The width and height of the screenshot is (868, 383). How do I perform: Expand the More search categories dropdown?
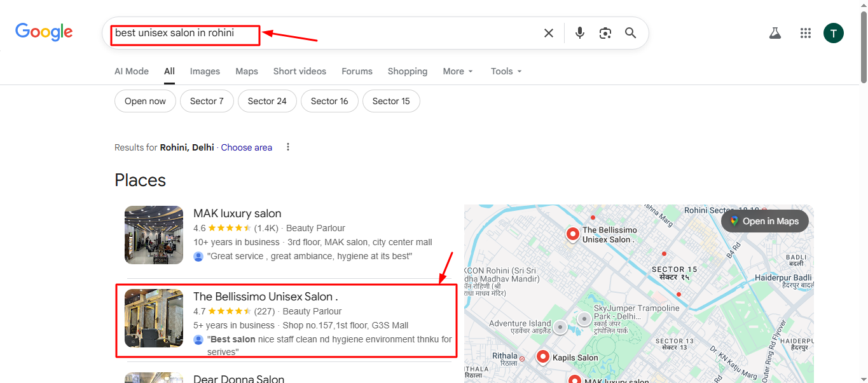point(458,71)
